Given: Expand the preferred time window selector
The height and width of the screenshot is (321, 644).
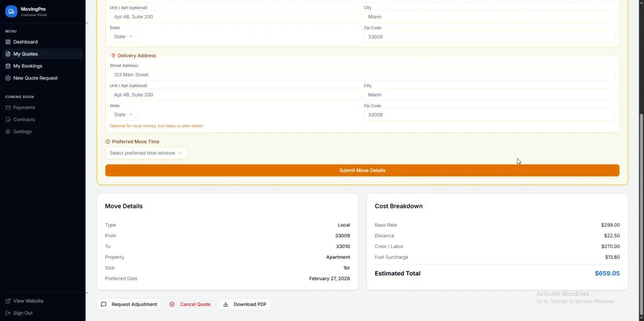Looking at the screenshot, I should (146, 153).
